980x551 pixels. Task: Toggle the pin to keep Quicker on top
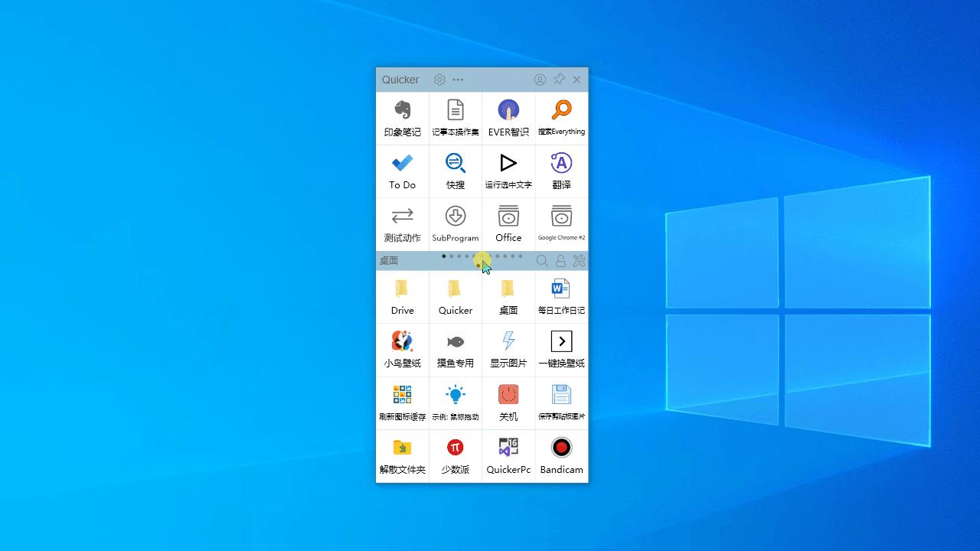click(x=559, y=80)
